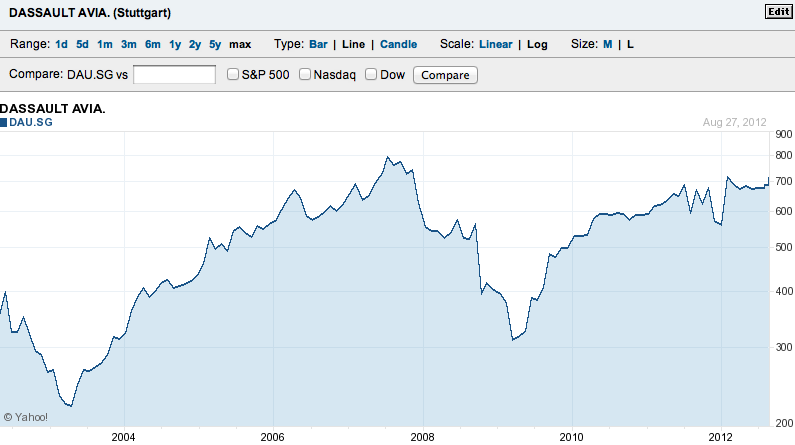Click the 2008 x-axis label
Viewport: 795px width, 445px height.
(x=422, y=437)
